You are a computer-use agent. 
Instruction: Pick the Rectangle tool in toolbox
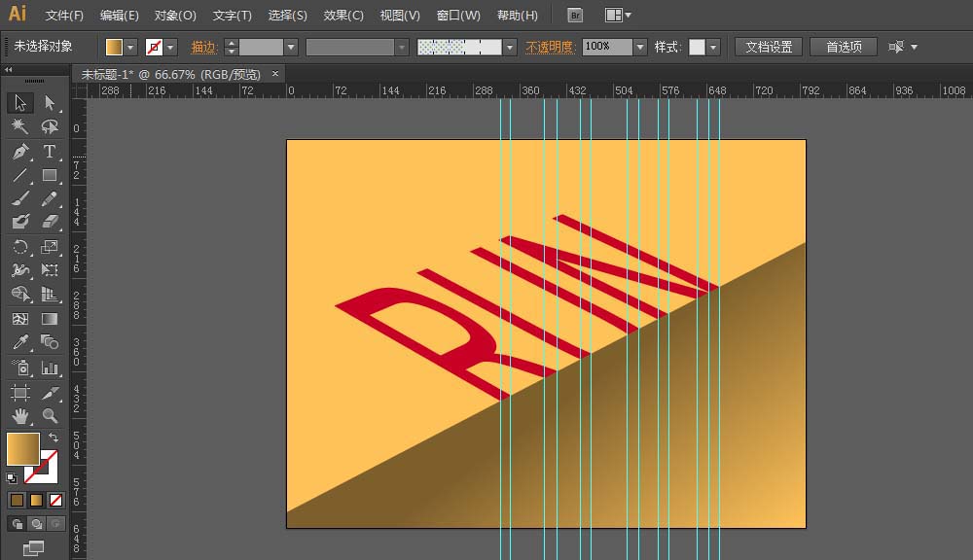(50, 176)
